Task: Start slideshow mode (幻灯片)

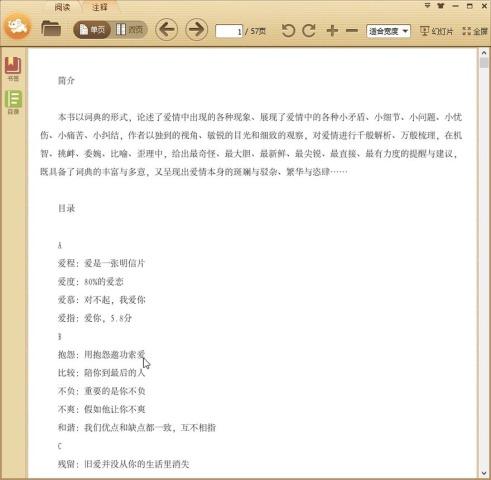Action: coord(436,31)
